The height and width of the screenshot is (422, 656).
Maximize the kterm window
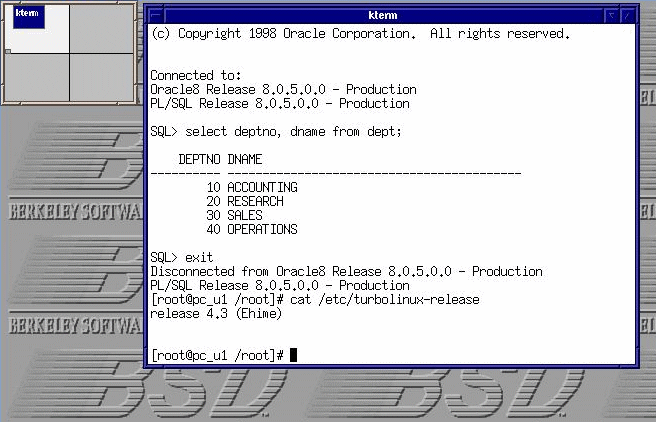[627, 16]
